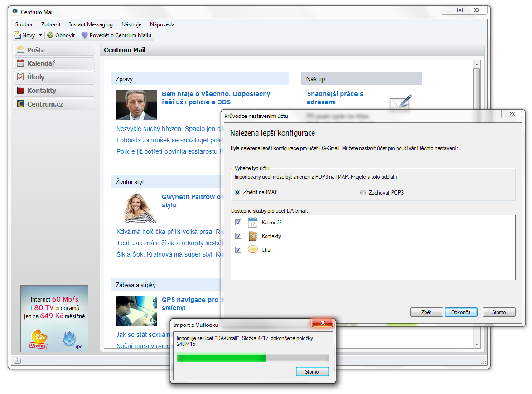Click the Zpět button in the wizard
The image size is (532, 394).
(x=426, y=312)
